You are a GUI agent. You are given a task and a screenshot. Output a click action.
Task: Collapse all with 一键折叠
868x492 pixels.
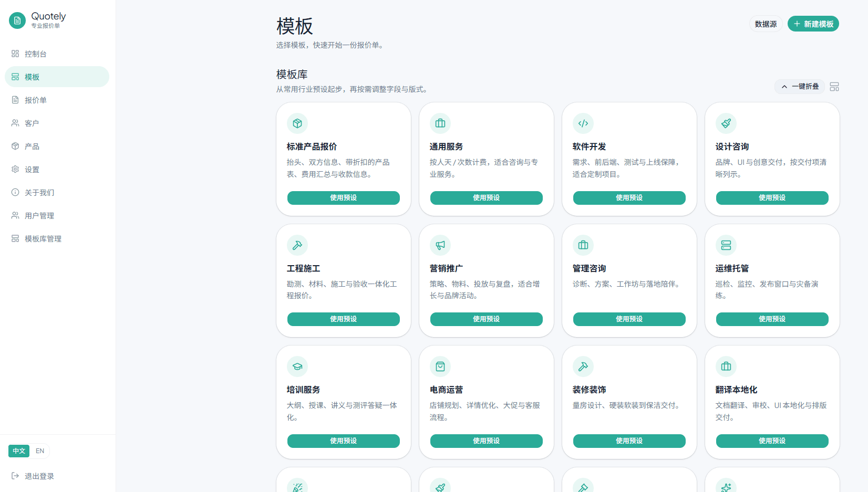pyautogui.click(x=800, y=87)
